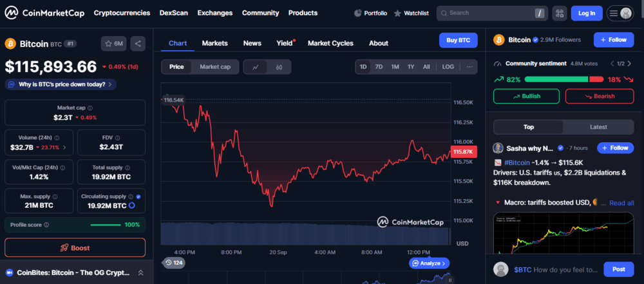Follow Sasha why N... account
The image size is (644, 284).
point(615,148)
